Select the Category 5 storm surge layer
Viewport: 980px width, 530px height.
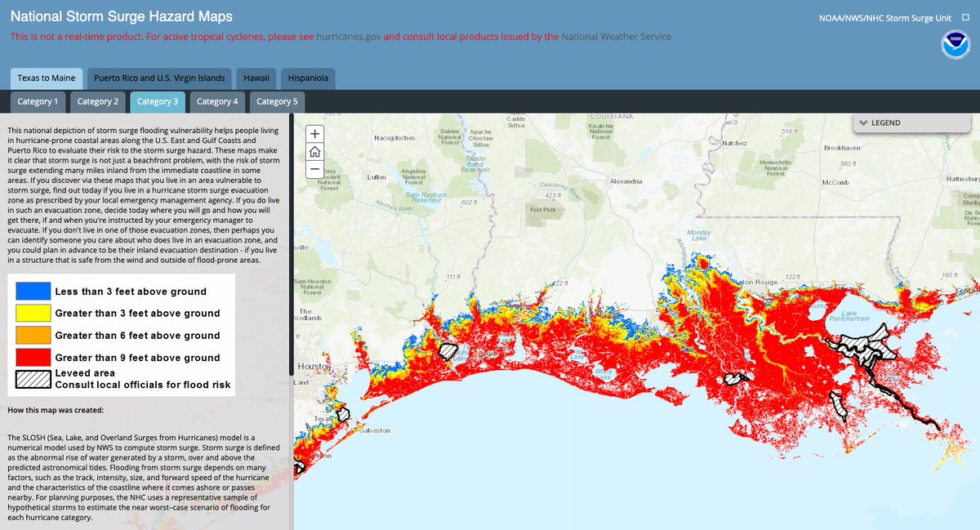277,102
